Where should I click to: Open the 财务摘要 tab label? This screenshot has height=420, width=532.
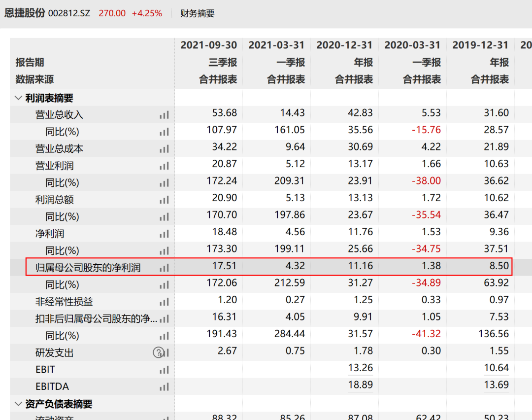pyautogui.click(x=198, y=14)
